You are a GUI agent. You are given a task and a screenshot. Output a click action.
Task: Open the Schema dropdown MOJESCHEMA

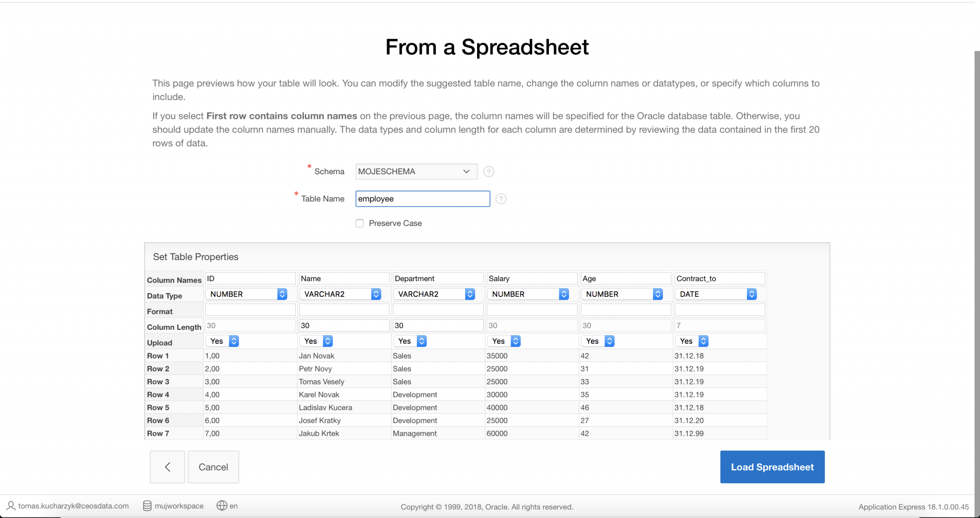(416, 171)
